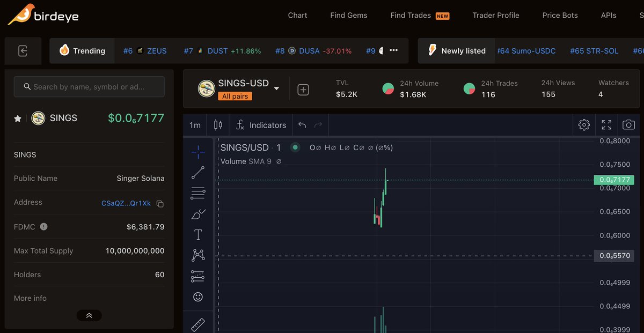Expand the trending list ellipsis menu
Screen dimensions: 644x333
[393, 50]
